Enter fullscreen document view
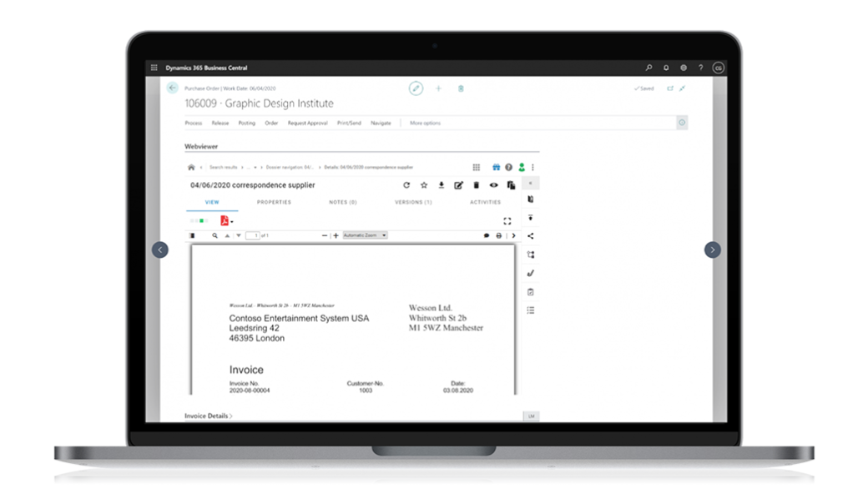 (507, 221)
